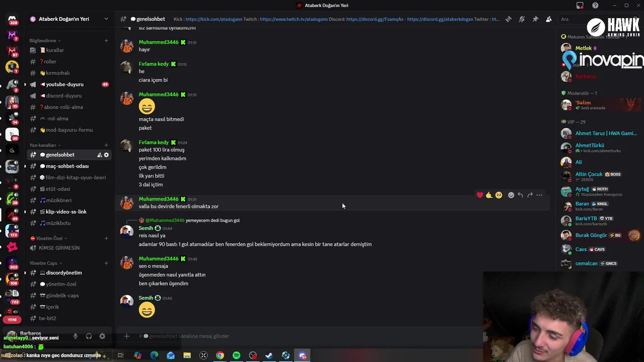644x362 pixels.
Task: Open the discordyönetim channel
Action: click(x=68, y=273)
